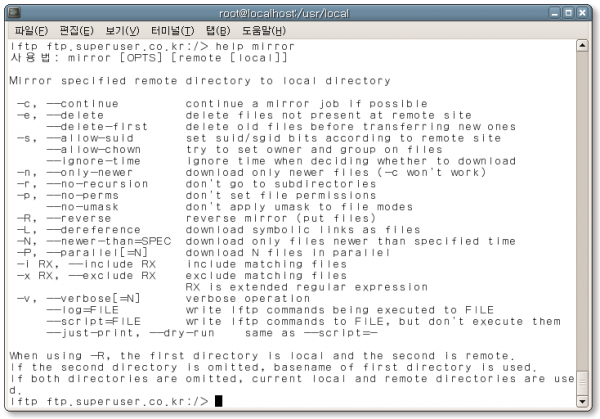Click the terminal cursor at the prompt
The height and width of the screenshot is (419, 600).
[218, 401]
